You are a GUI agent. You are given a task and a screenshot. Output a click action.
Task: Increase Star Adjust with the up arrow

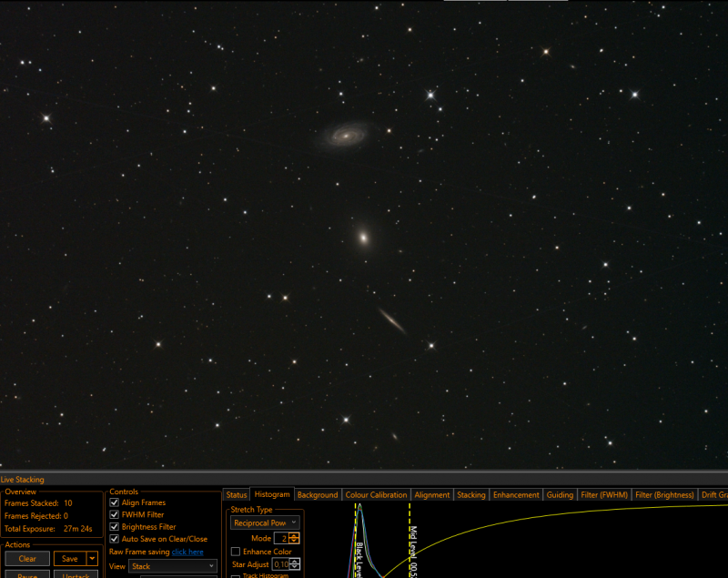(295, 562)
